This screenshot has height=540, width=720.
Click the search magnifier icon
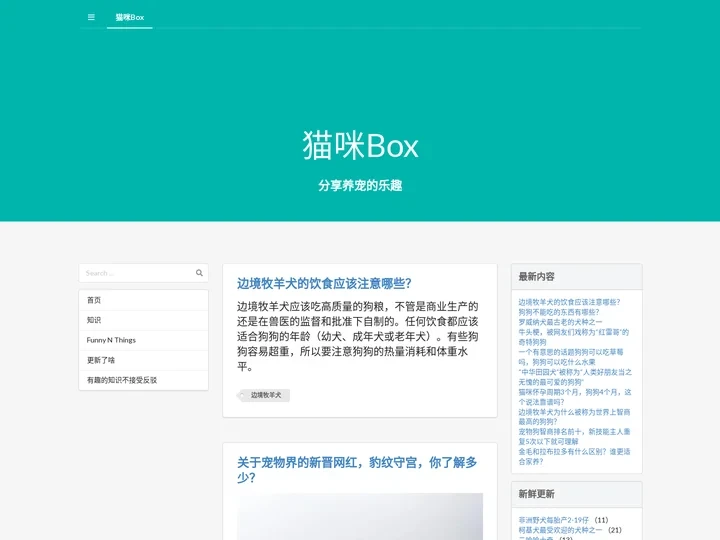coord(199,273)
